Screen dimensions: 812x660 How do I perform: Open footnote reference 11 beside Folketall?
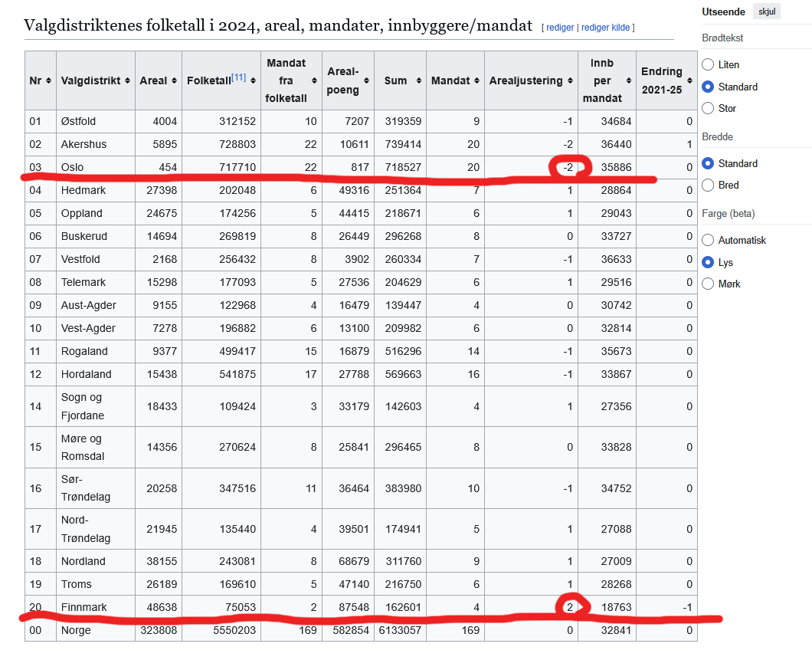coord(239,77)
